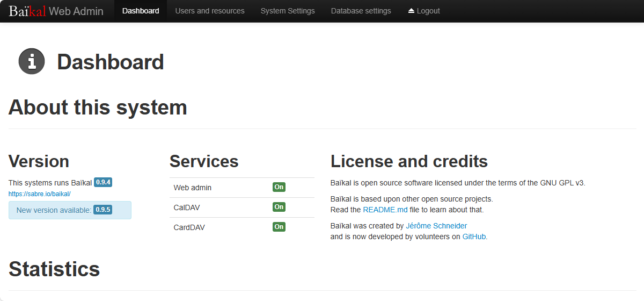Viewport: 644px width, 301px height.
Task: Click the Logout link
Action: (x=424, y=11)
